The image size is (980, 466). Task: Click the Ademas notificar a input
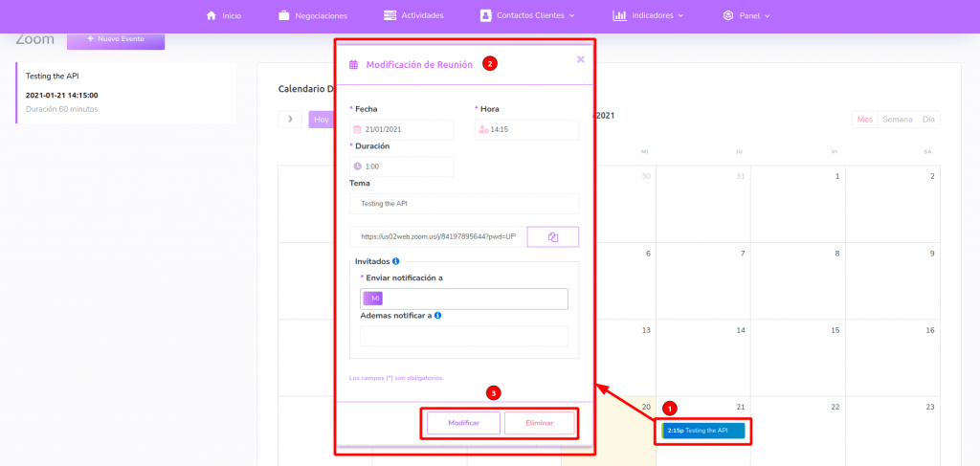464,336
